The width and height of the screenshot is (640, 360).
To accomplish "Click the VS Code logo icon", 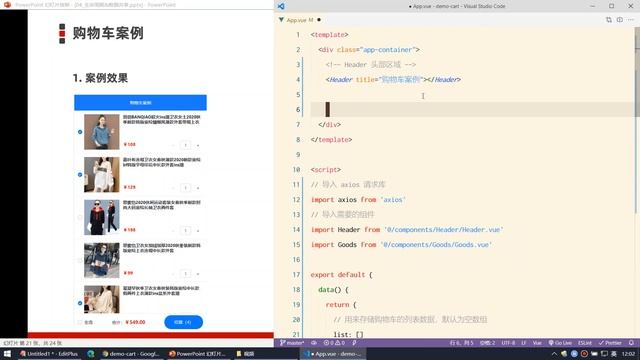I will (x=281, y=6).
